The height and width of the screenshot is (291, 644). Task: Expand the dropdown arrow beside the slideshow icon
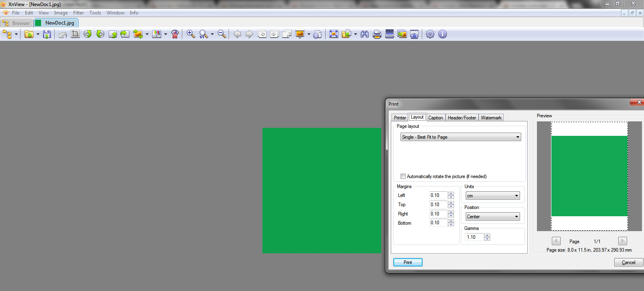tap(309, 34)
